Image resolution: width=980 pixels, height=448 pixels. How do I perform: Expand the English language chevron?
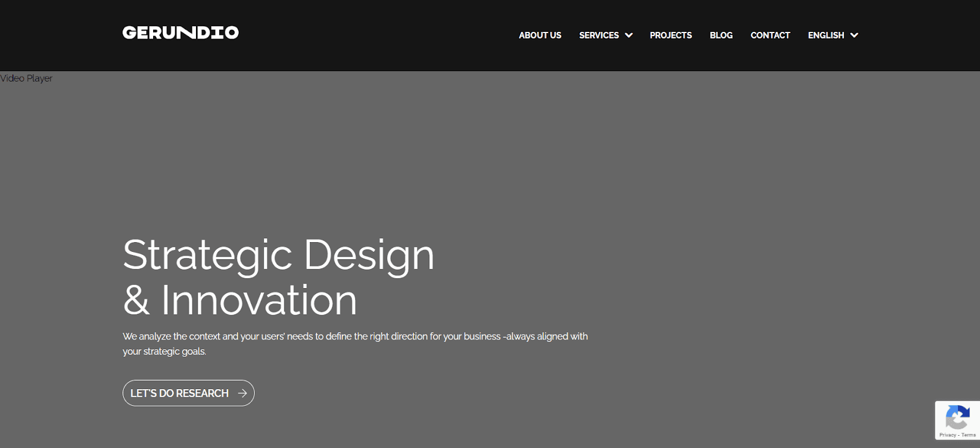click(x=854, y=36)
